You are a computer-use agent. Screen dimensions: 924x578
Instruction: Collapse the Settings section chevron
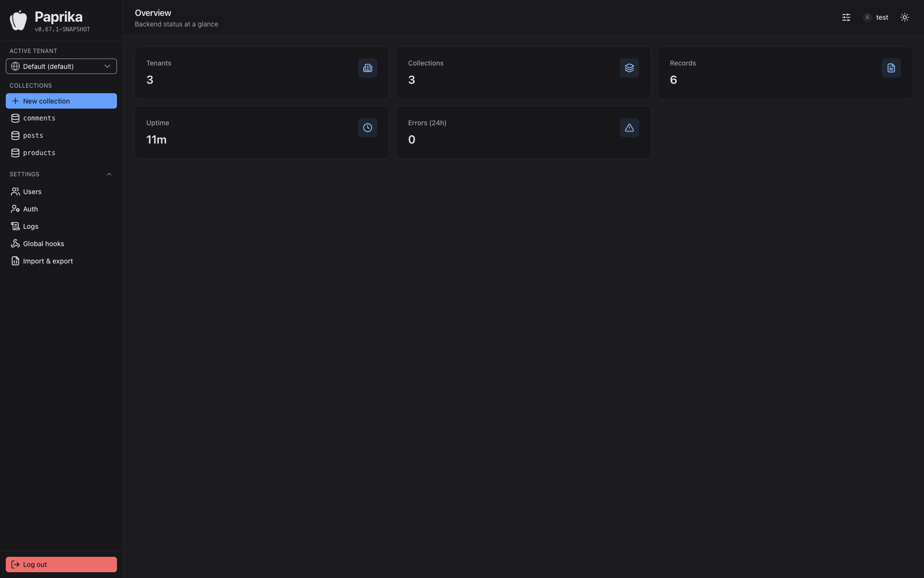109,174
